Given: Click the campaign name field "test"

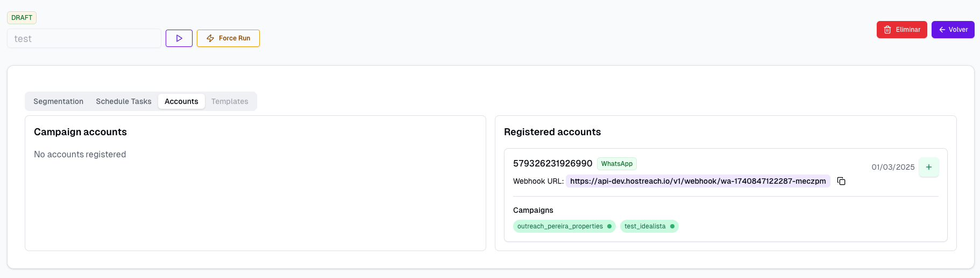Looking at the screenshot, I should (84, 39).
